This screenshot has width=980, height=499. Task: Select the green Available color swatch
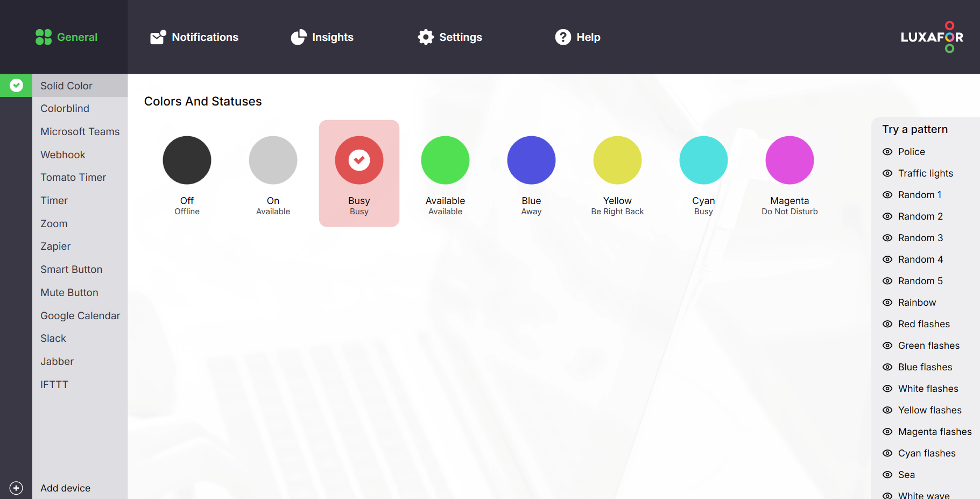coord(445,160)
